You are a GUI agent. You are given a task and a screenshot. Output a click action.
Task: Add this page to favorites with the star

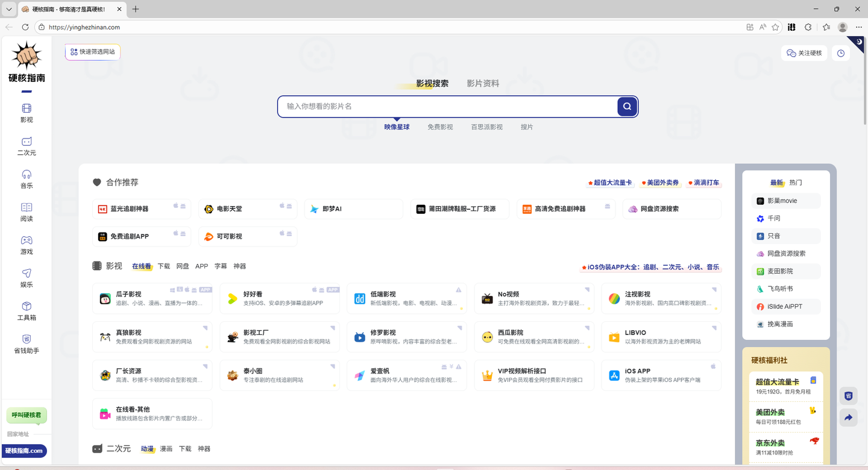coord(776,27)
